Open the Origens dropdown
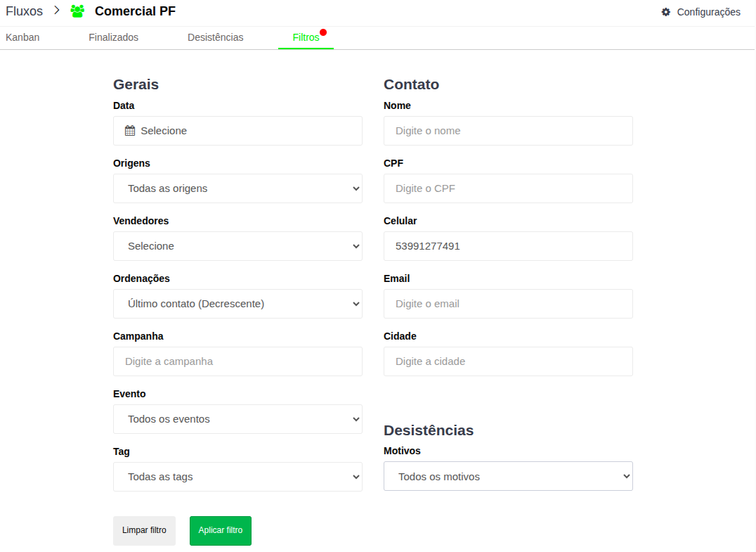 (237, 188)
